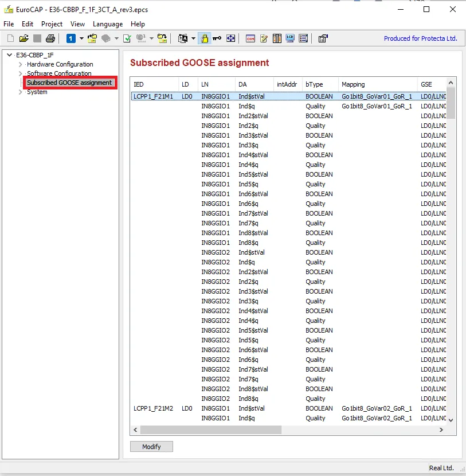Click the list view icon
The width and height of the screenshot is (466, 476).
click(x=303, y=38)
